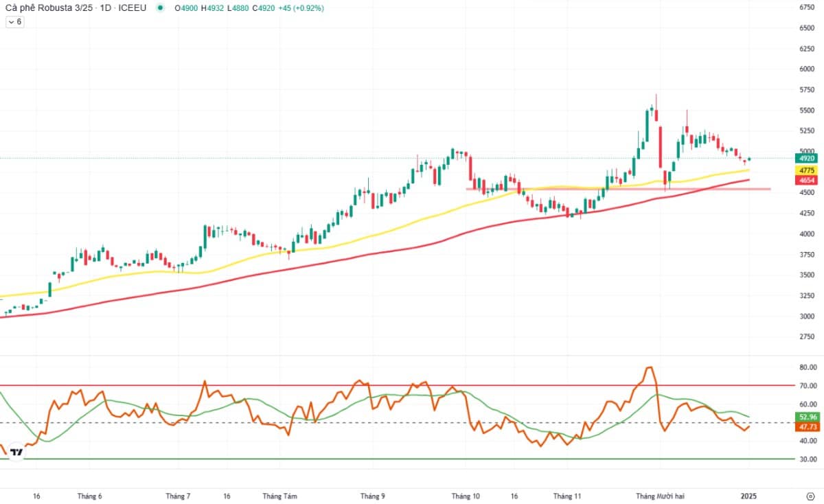Click the close value C4920 in legend
Viewport: 824px width, 504px height.
point(262,8)
